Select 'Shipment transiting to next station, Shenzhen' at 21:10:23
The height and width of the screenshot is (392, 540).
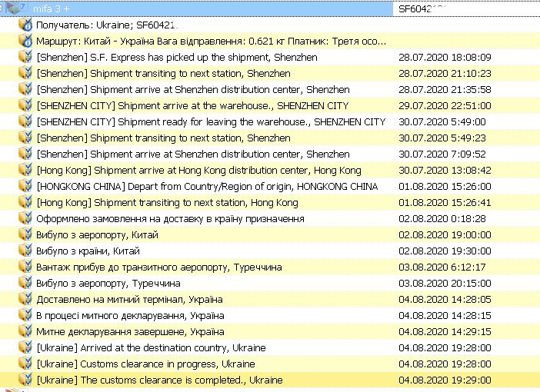tap(164, 73)
